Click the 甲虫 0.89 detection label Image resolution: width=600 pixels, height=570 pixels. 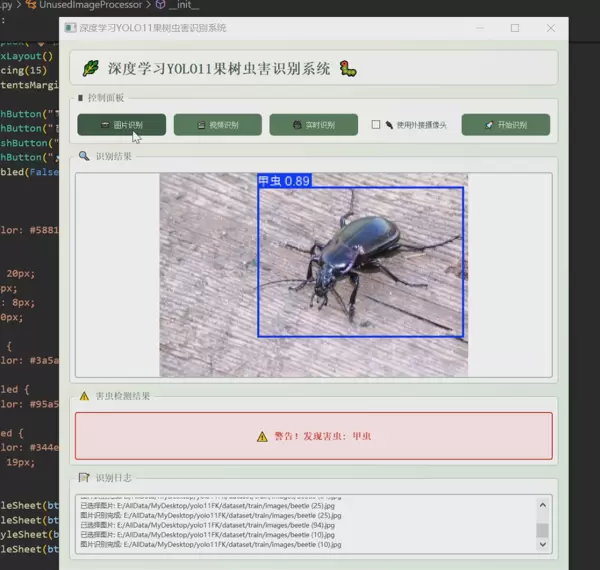tap(284, 181)
